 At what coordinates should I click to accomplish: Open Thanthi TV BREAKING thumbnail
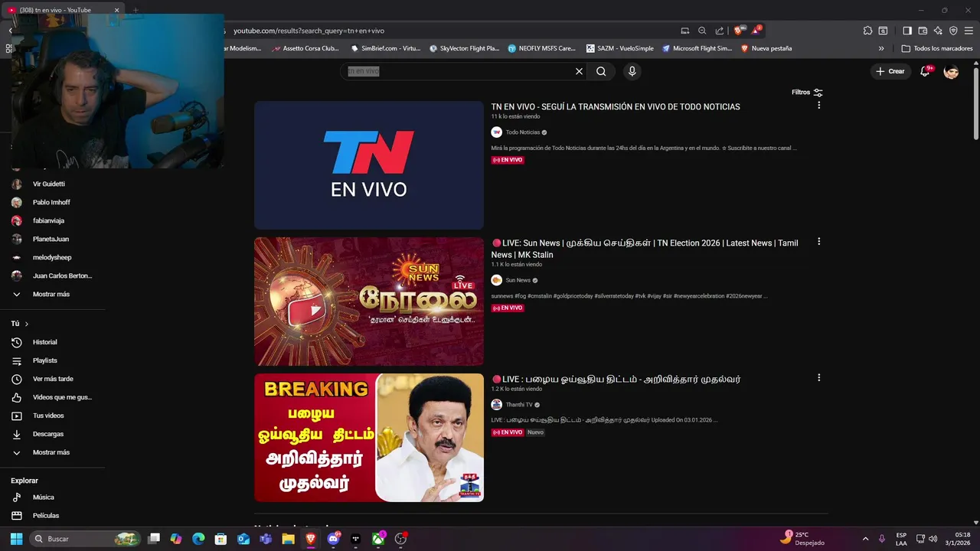(x=369, y=438)
